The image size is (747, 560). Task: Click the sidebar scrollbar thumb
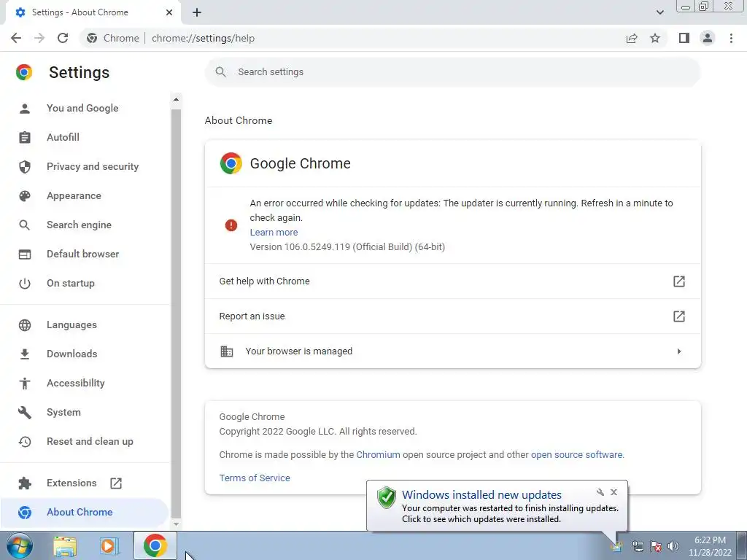tap(176, 312)
